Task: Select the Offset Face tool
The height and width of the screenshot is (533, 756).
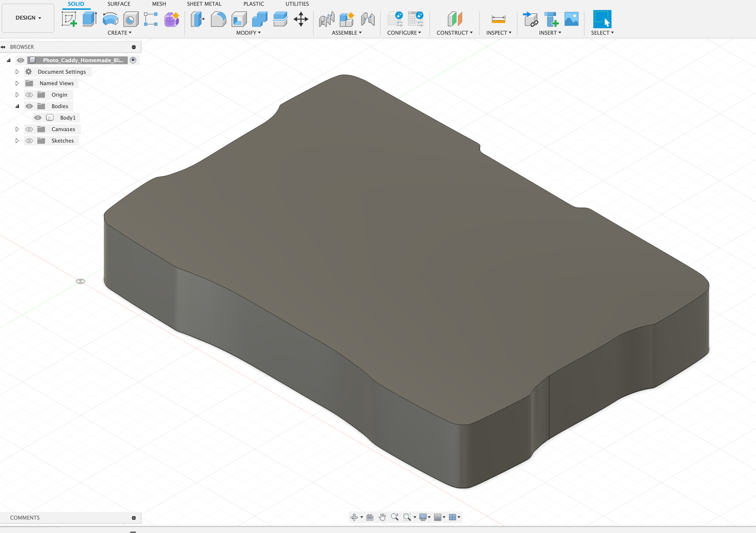Action: pyautogui.click(x=280, y=19)
